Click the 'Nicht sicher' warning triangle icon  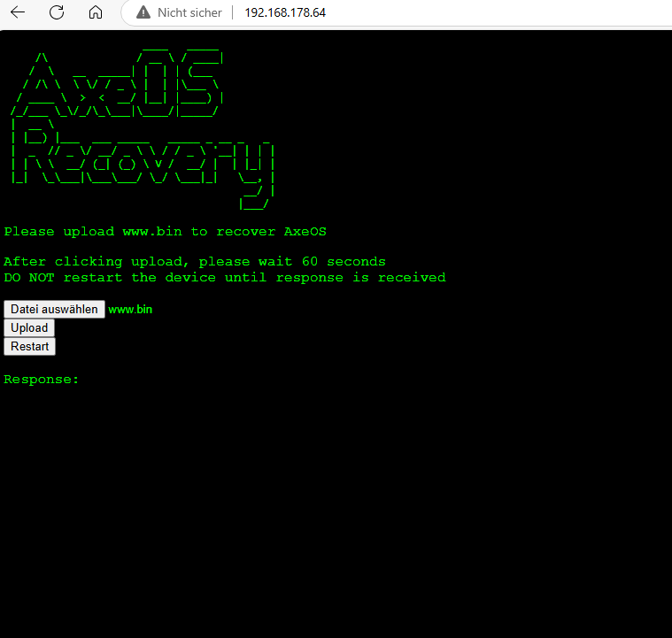143,12
